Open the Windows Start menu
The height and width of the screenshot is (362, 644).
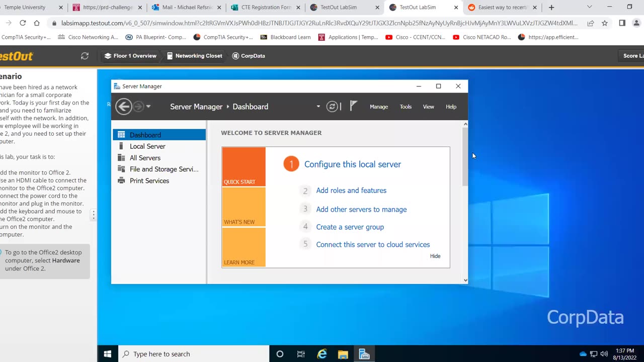(x=107, y=354)
